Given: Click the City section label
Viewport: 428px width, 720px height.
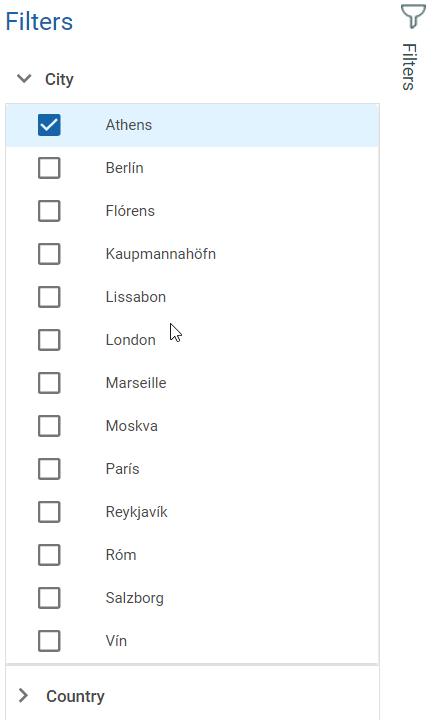Looking at the screenshot, I should point(59,79).
